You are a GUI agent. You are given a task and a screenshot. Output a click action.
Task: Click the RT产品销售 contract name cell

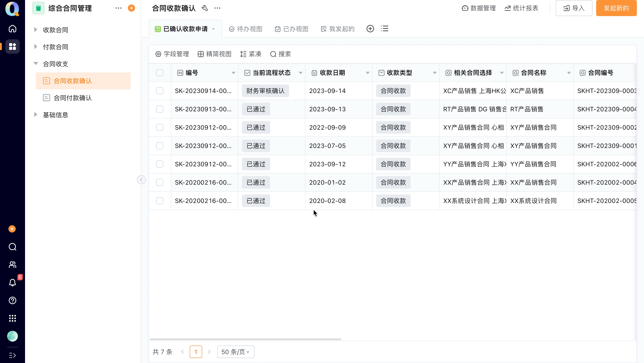[x=540, y=109]
